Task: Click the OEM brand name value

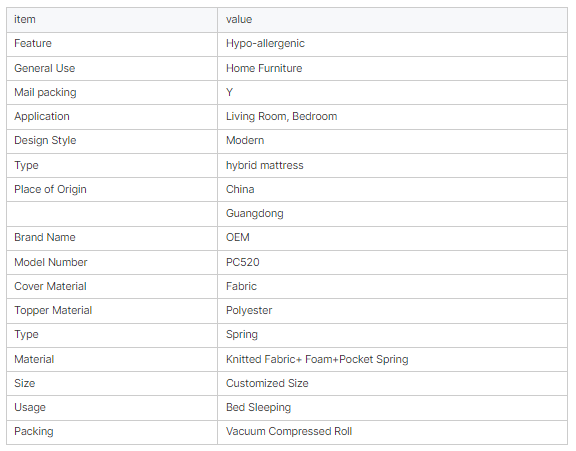Action: pyautogui.click(x=238, y=237)
